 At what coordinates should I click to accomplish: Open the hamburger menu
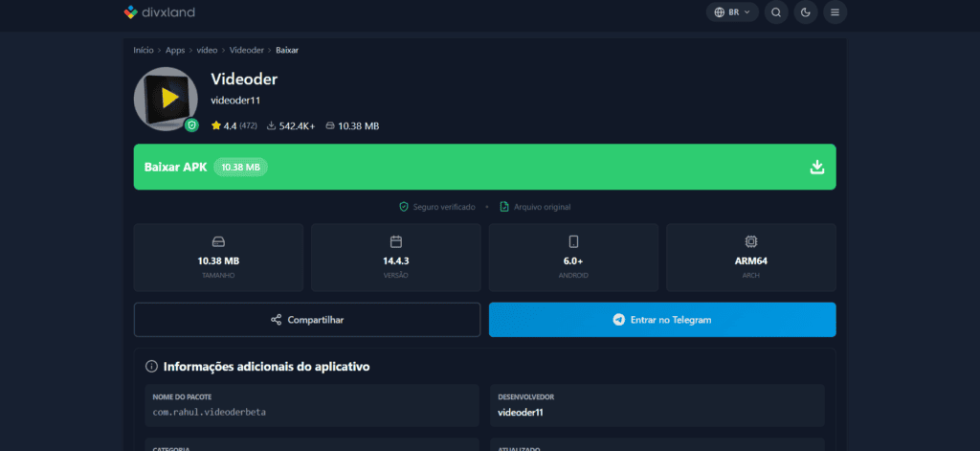(835, 11)
